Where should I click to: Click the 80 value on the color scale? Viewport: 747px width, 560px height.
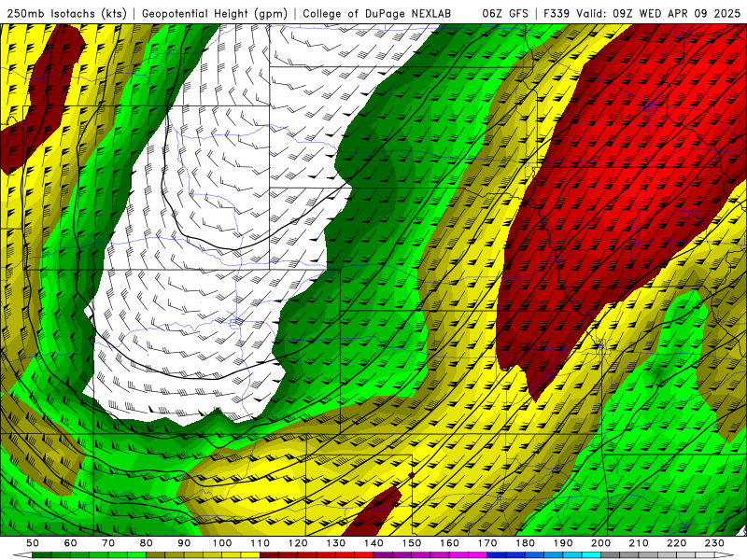click(x=147, y=543)
